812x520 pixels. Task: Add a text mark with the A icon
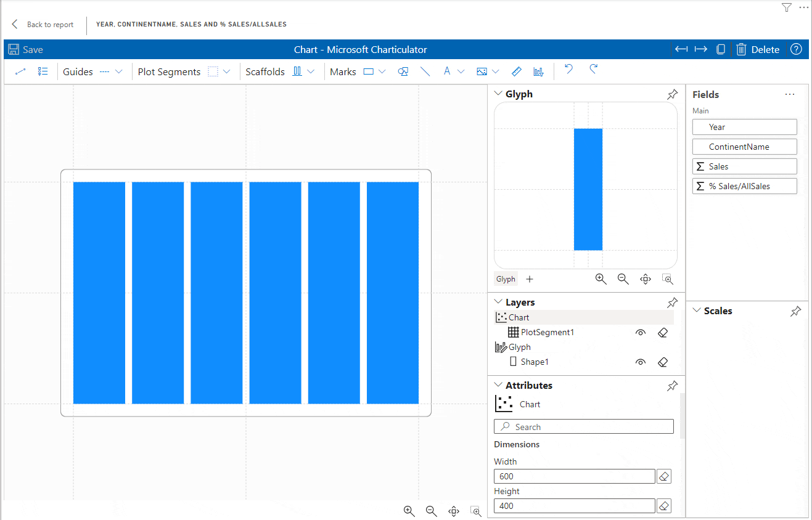[x=446, y=71]
